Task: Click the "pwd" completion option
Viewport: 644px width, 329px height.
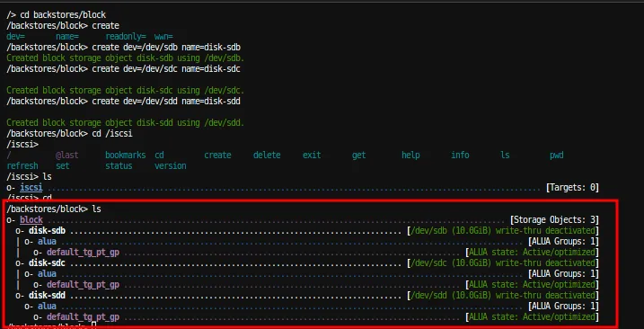Action: (x=557, y=155)
